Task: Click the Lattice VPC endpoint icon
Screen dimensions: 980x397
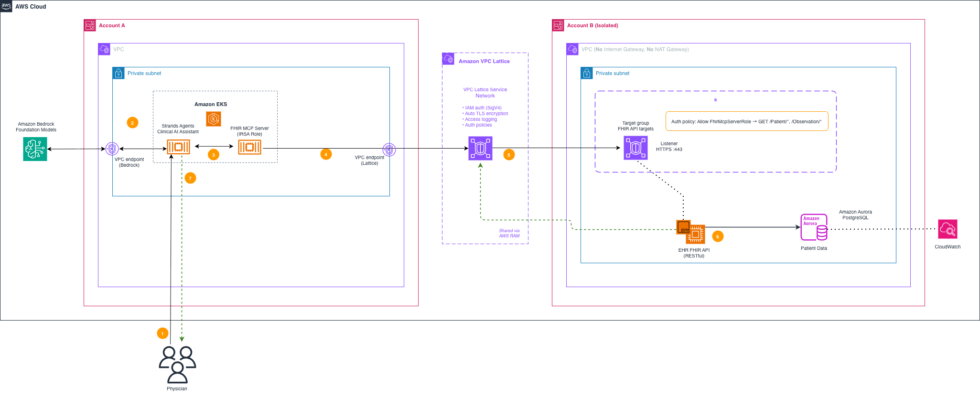Action: (389, 150)
